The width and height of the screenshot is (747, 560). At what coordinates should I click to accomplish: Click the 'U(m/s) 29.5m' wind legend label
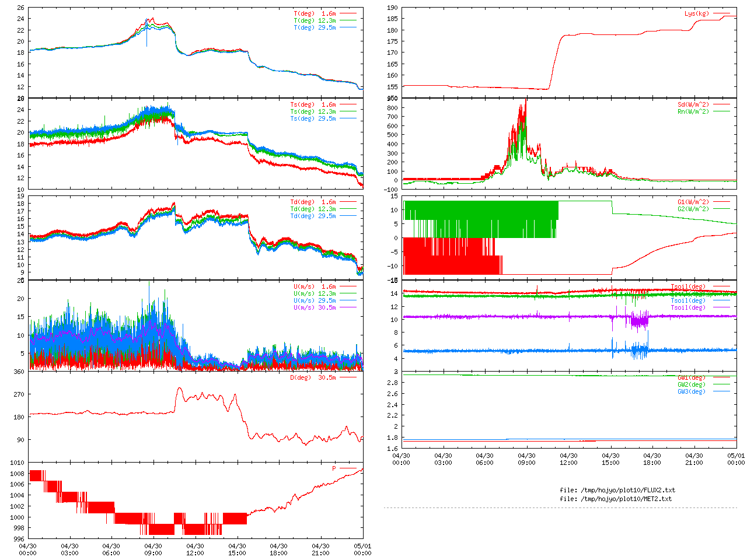coord(315,300)
